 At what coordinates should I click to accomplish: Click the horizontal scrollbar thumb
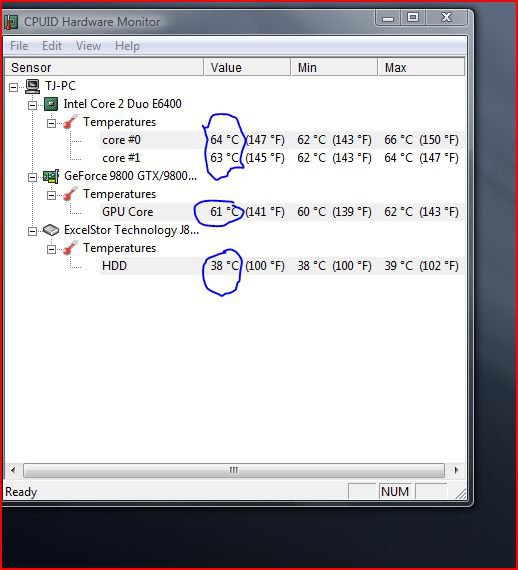234,470
